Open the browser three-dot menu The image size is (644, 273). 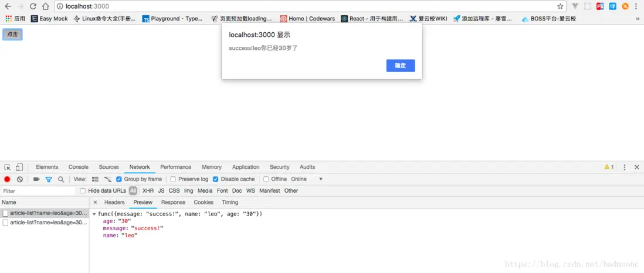tap(636, 6)
